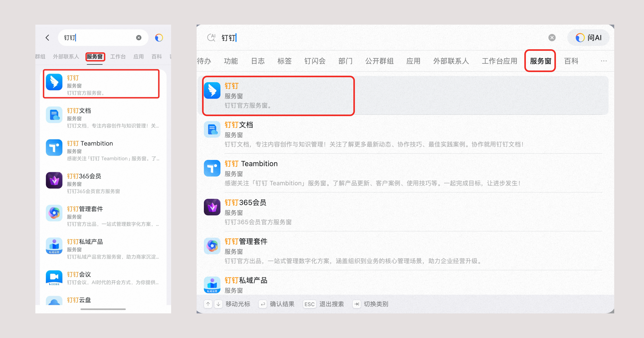Image resolution: width=644 pixels, height=338 pixels.
Task: Click the back arrow in mobile search view
Action: tap(47, 38)
